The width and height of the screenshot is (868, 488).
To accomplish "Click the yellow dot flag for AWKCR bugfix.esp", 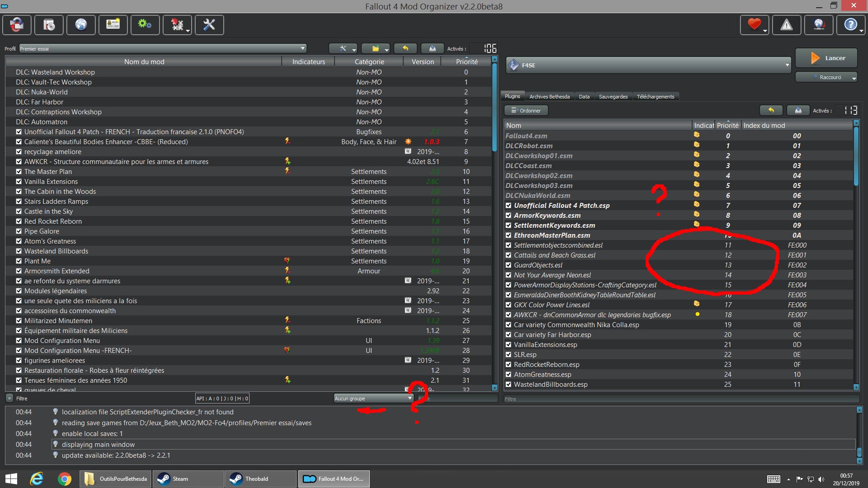I will 697,314.
